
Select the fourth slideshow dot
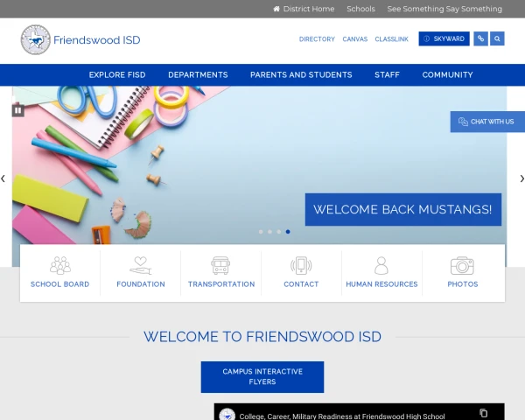click(x=288, y=232)
